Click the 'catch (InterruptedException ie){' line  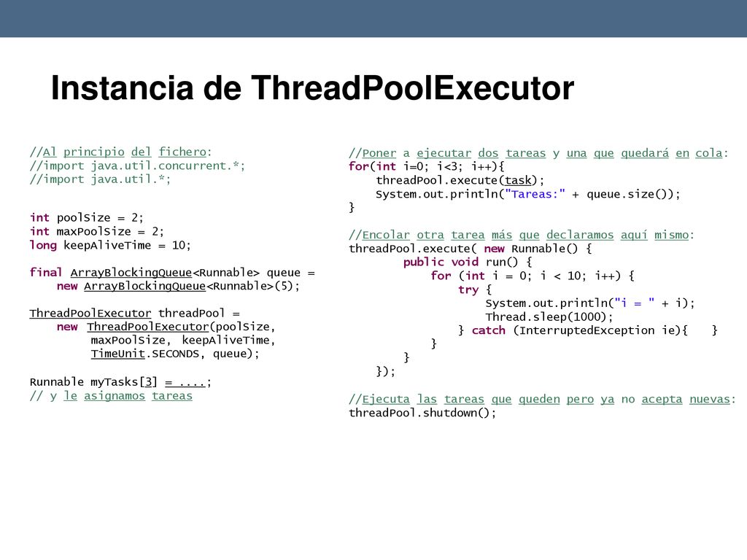point(588,330)
